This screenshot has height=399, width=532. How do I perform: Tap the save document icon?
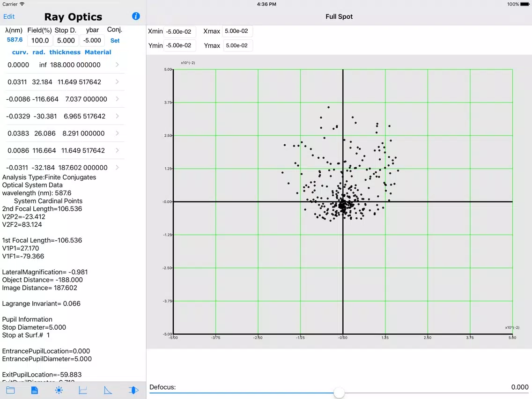point(35,390)
